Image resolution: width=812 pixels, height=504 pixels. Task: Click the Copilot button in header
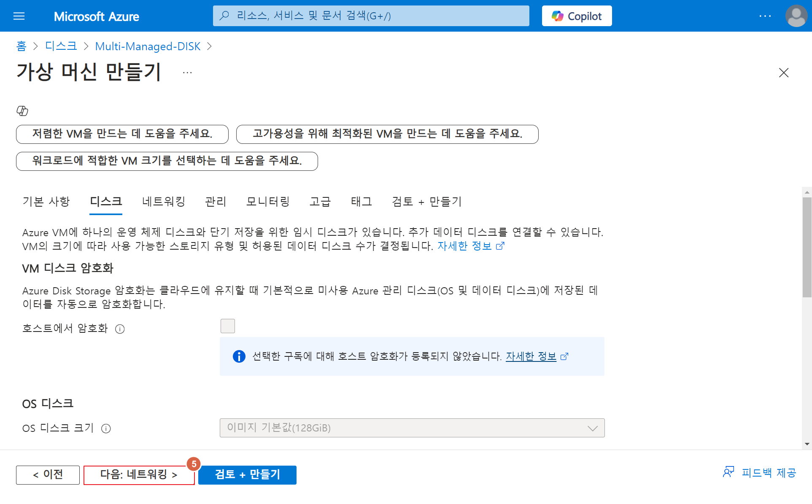576,16
